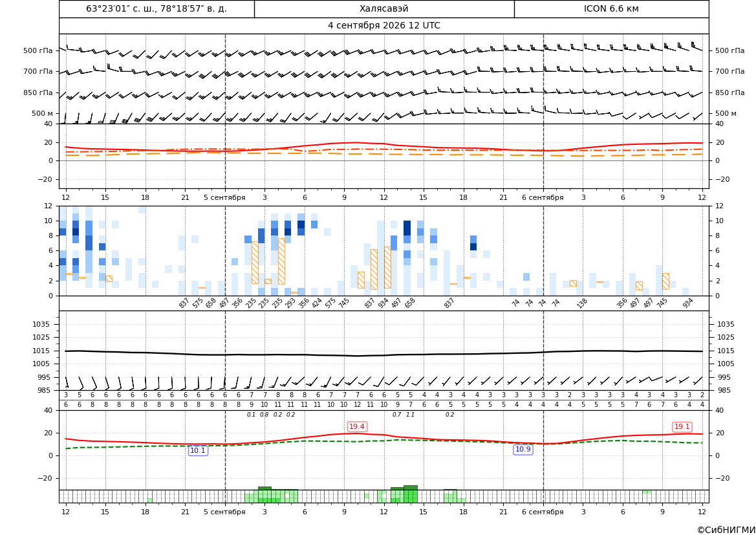This screenshot has width=756, height=535.
Task: Click the wind gust value 12 in the table
Action: [x=357, y=405]
